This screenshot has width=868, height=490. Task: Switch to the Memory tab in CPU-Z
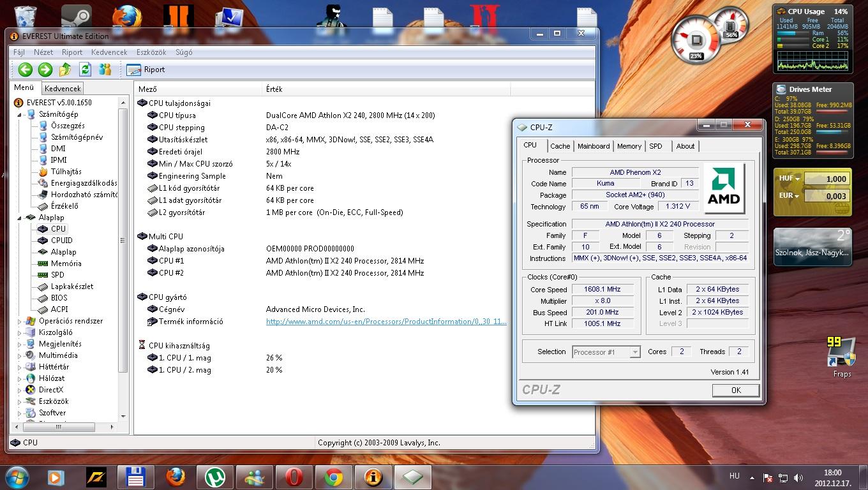tap(629, 146)
